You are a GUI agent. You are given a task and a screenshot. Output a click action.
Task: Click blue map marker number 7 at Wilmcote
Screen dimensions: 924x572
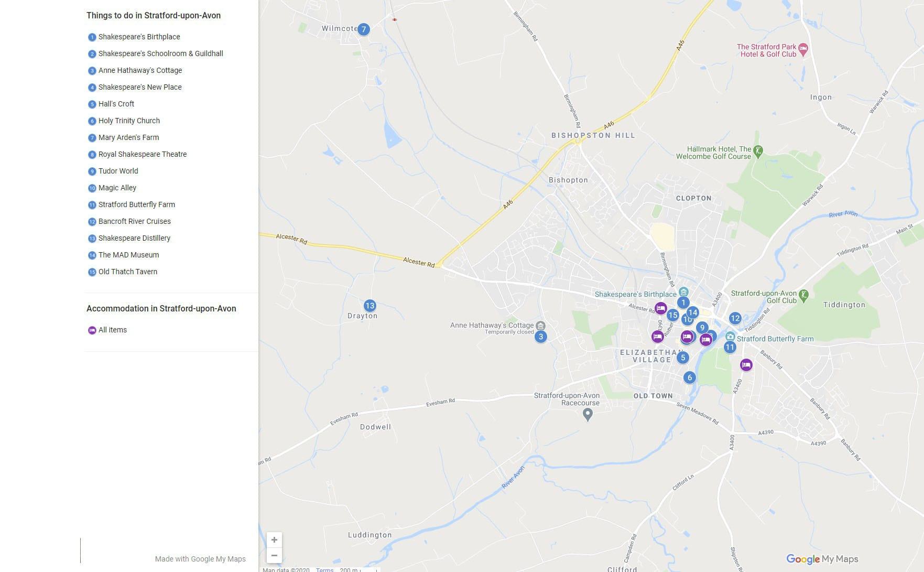[x=364, y=29]
